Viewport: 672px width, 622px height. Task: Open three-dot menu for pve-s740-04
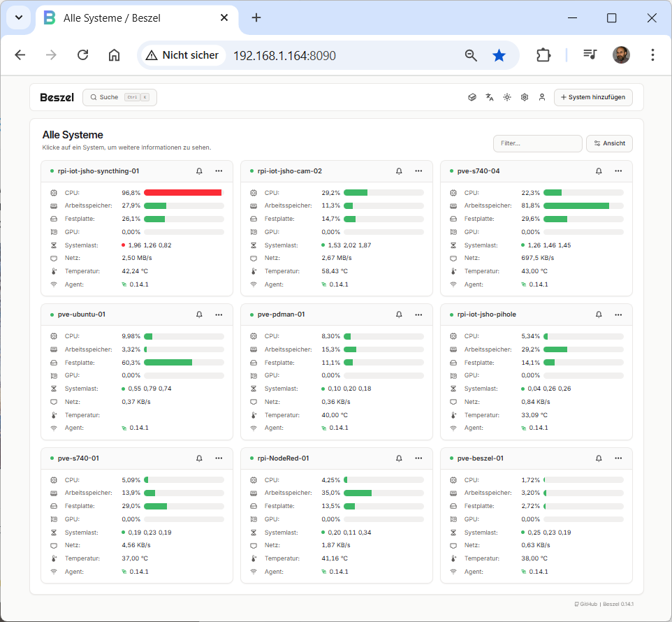(x=618, y=171)
